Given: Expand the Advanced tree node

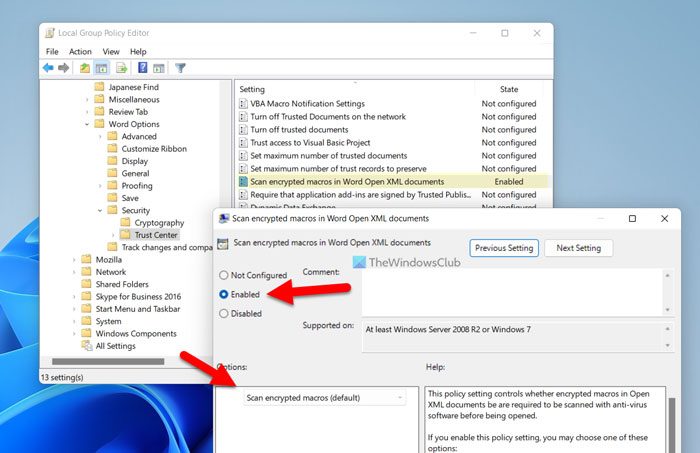Looking at the screenshot, I should 100,137.
